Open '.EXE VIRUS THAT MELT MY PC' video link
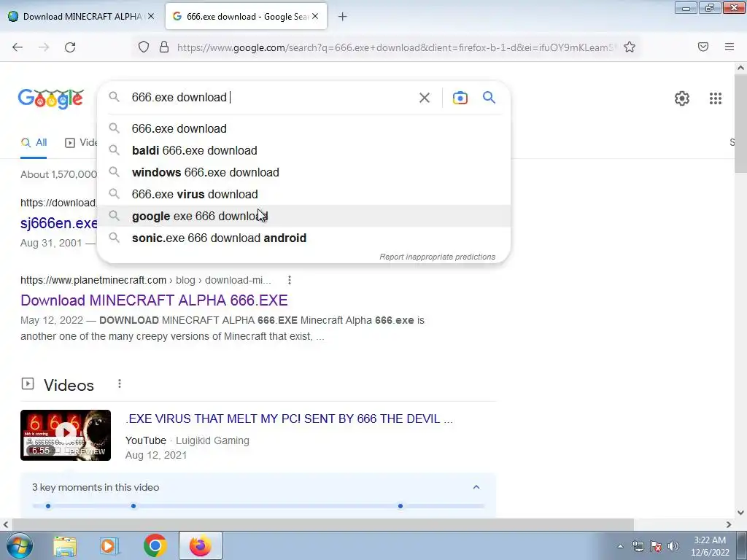The width and height of the screenshot is (747, 560). [289, 419]
